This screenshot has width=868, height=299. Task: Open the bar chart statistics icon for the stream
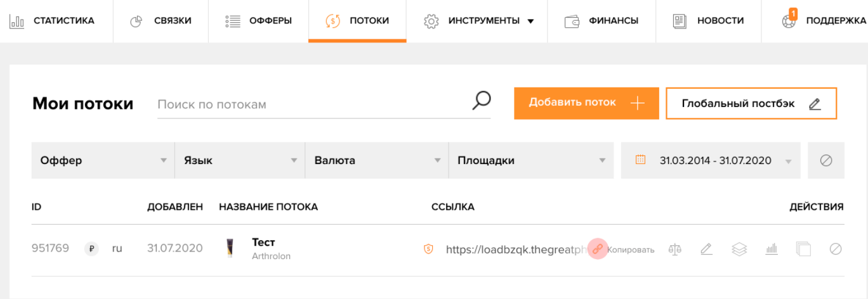point(772,250)
